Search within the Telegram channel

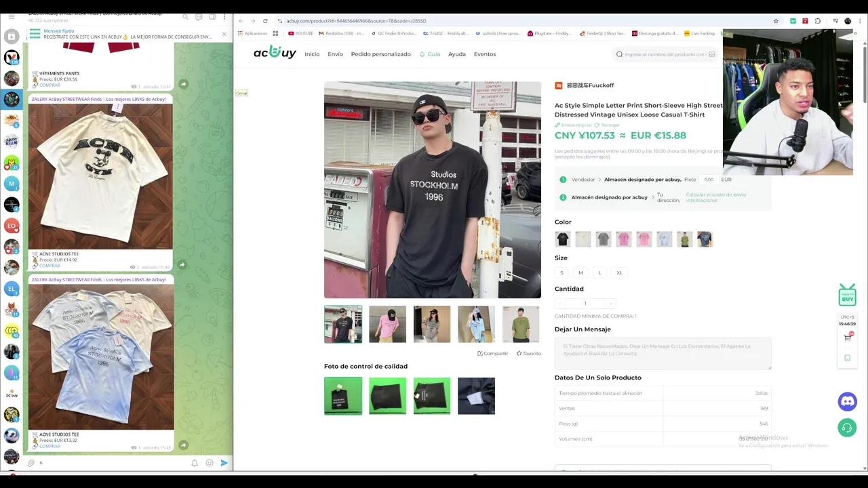coord(184,17)
